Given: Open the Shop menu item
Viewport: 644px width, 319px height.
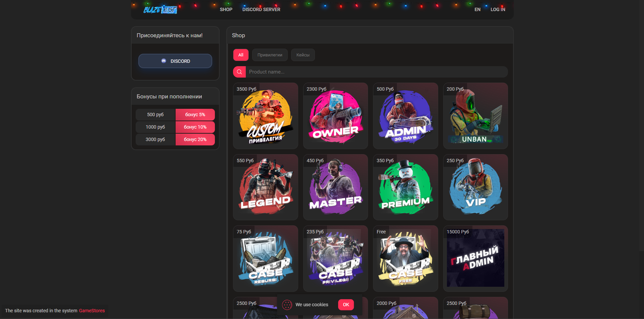Looking at the screenshot, I should tap(226, 10).
